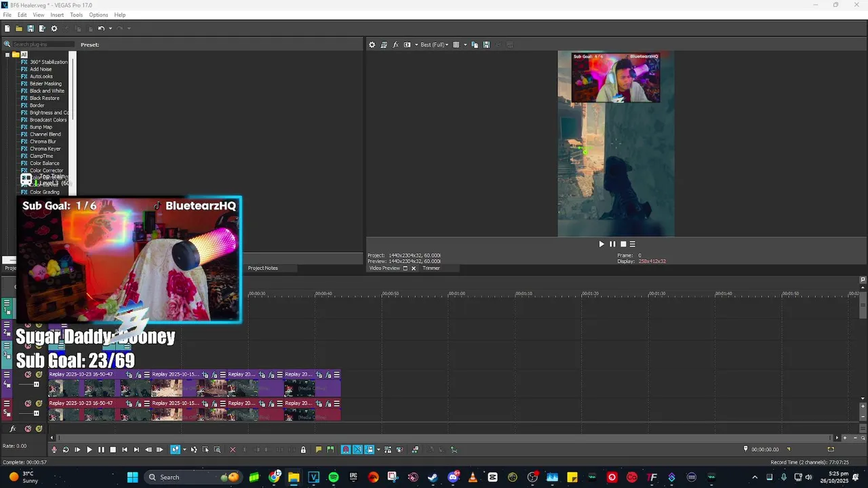
Task: Click timeline Play button
Action: tap(89, 449)
